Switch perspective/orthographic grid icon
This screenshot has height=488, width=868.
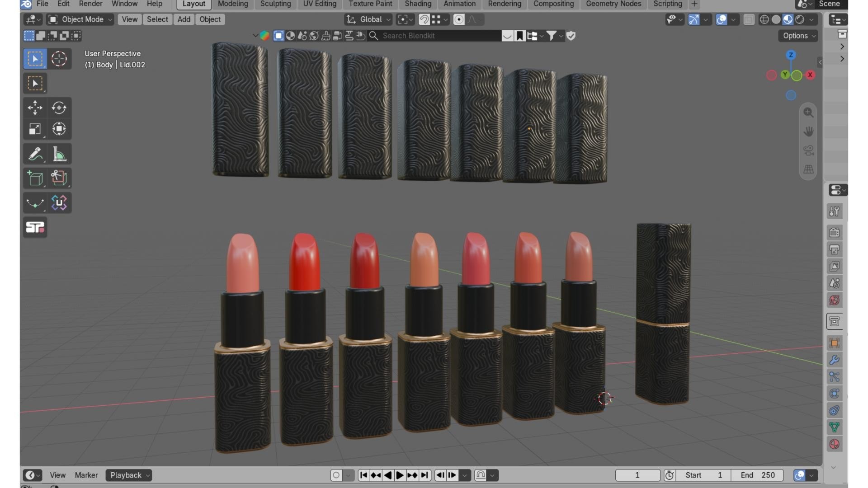pyautogui.click(x=808, y=169)
